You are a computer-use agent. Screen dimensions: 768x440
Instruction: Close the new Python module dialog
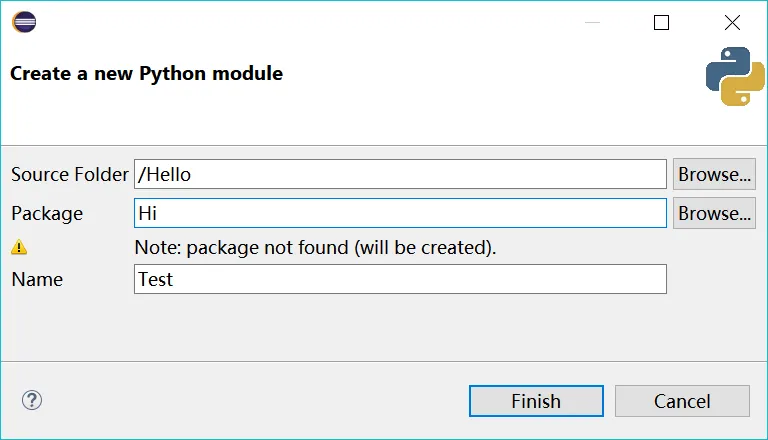point(733,22)
